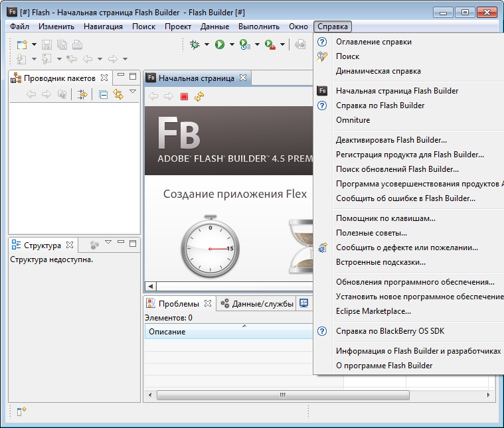Open the Profile icon dropdown arrow

coord(257,44)
